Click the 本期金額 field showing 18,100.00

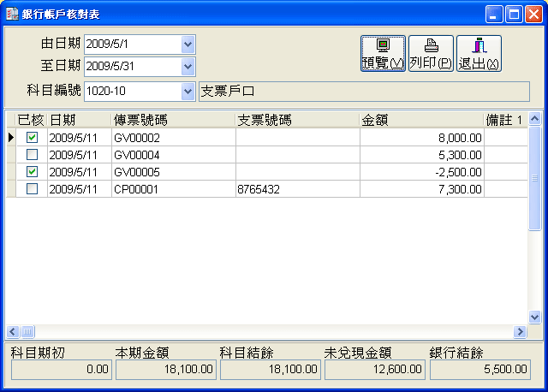pyautogui.click(x=166, y=369)
